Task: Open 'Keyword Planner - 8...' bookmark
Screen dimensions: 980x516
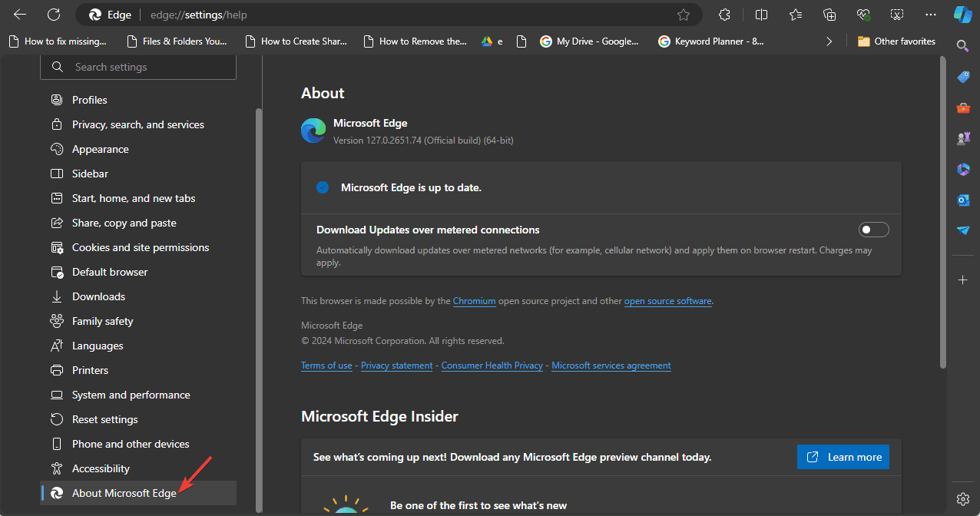Action: tap(711, 41)
